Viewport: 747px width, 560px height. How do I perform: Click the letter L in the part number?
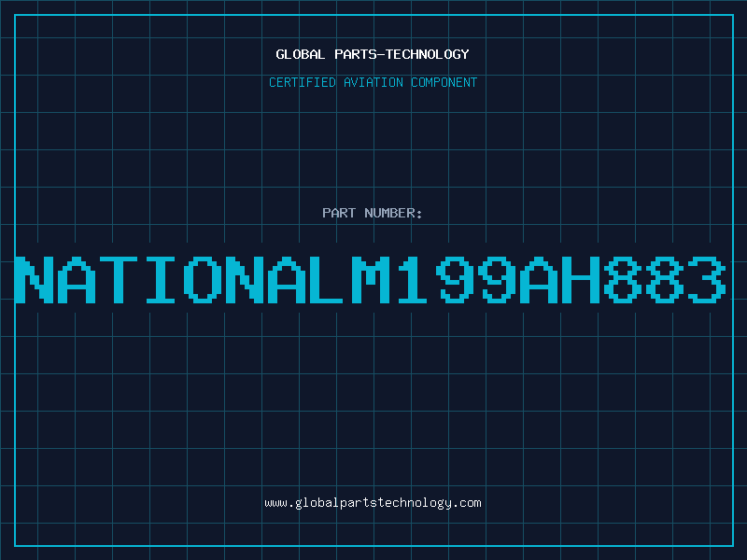[331, 279]
